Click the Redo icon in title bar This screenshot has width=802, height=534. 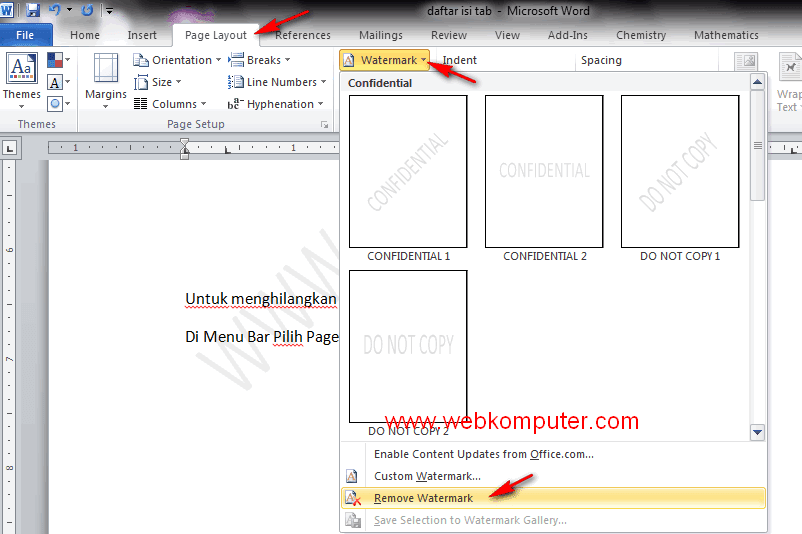[87, 10]
